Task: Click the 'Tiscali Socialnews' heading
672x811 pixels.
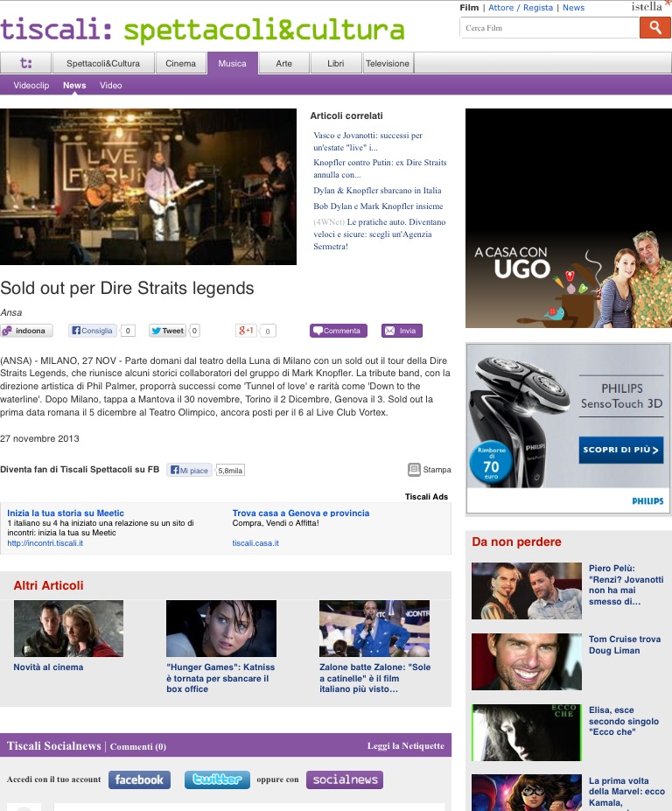Action: [x=53, y=746]
